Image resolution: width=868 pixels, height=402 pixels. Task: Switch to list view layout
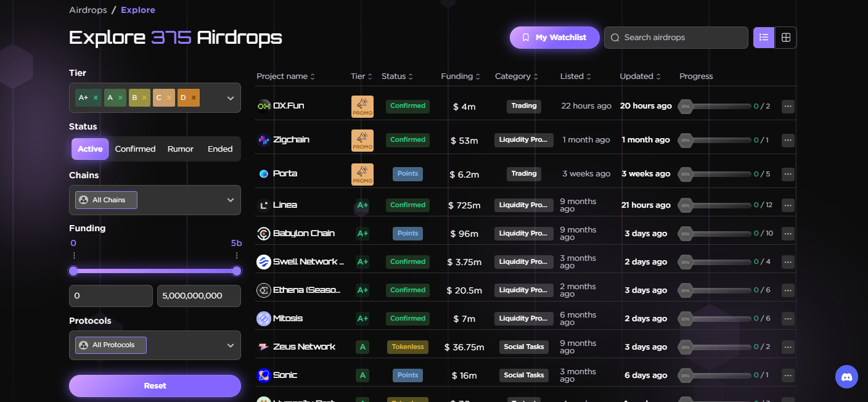pos(764,38)
